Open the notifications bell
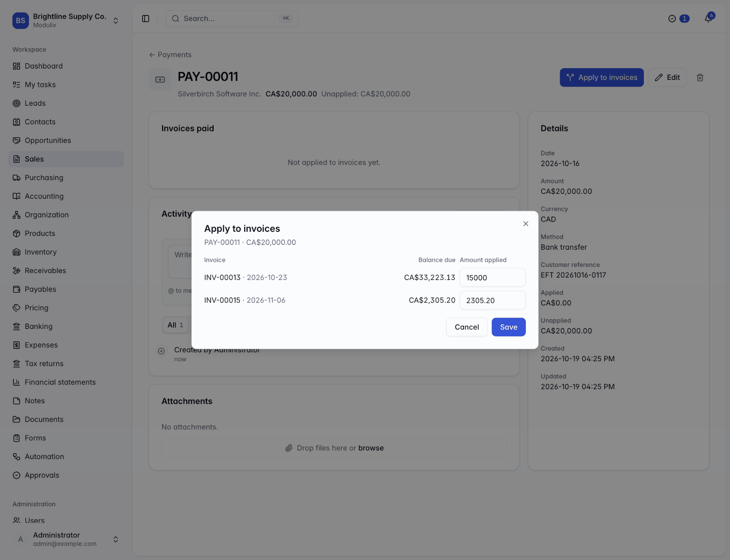 (x=708, y=18)
